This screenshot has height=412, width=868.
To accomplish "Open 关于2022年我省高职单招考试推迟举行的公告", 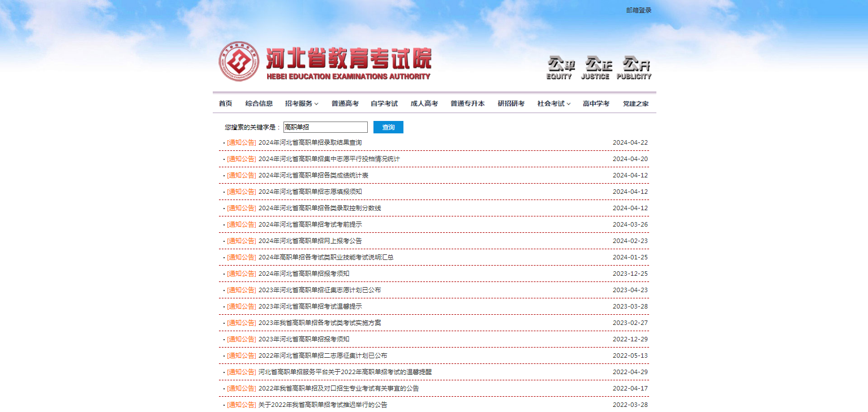I will (x=323, y=405).
